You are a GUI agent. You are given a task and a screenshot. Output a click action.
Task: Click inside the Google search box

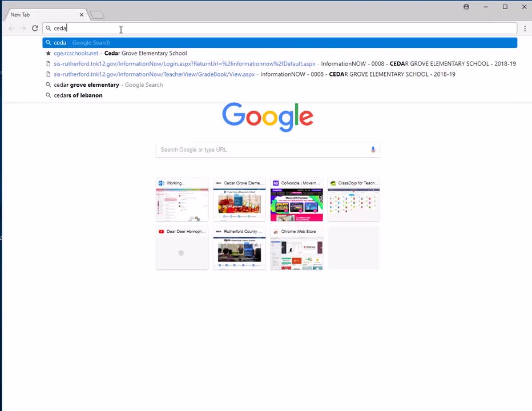point(251,150)
